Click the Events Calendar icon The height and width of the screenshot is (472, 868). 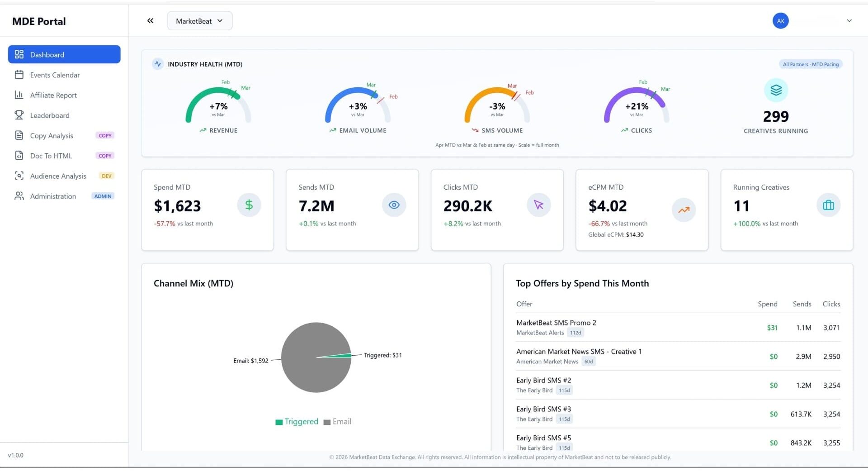[x=19, y=75]
